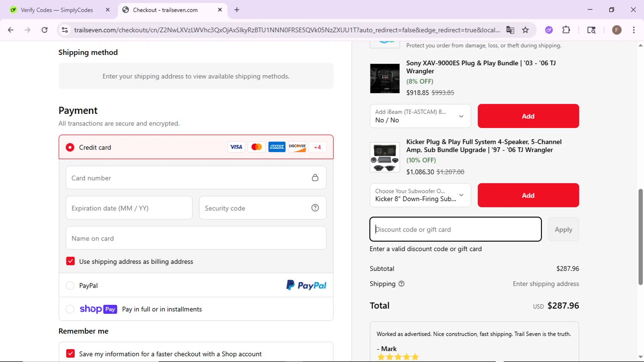
Task: Open the security code help icon
Action: (315, 208)
